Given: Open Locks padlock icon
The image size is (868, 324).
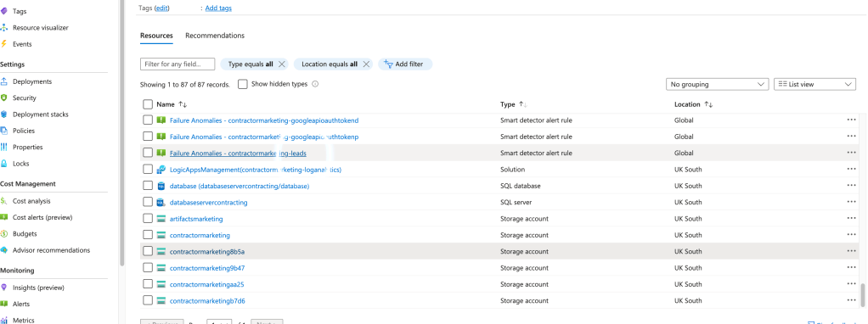Looking at the screenshot, I should (4, 164).
